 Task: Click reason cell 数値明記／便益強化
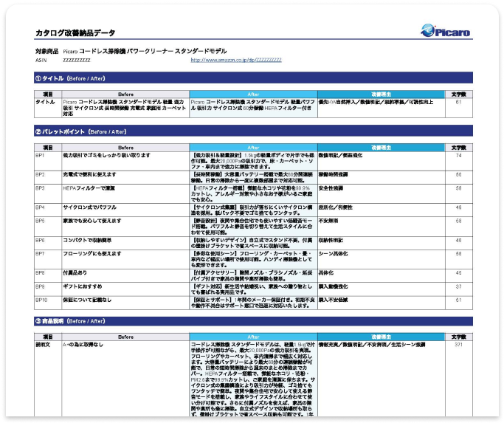382,161
